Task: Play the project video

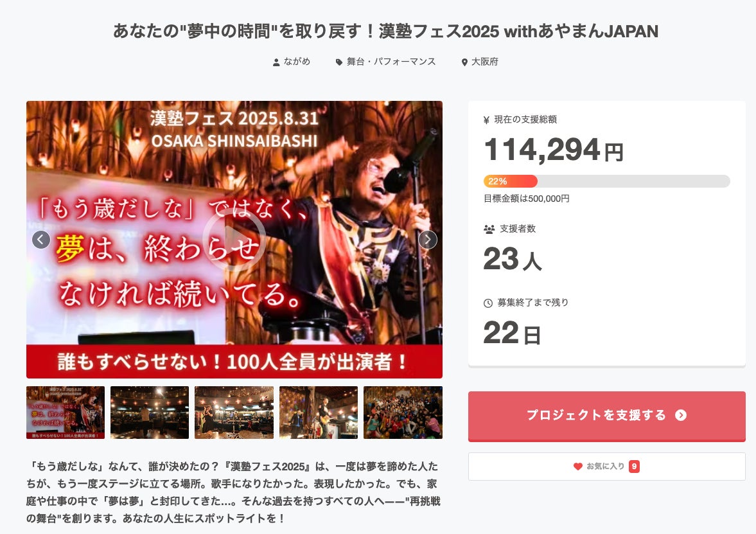Action: [x=234, y=239]
